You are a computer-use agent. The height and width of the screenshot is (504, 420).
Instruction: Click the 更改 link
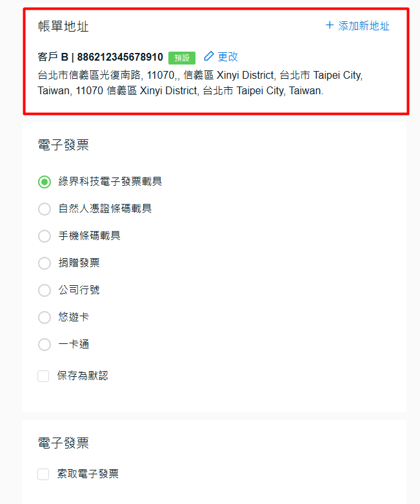coord(228,57)
